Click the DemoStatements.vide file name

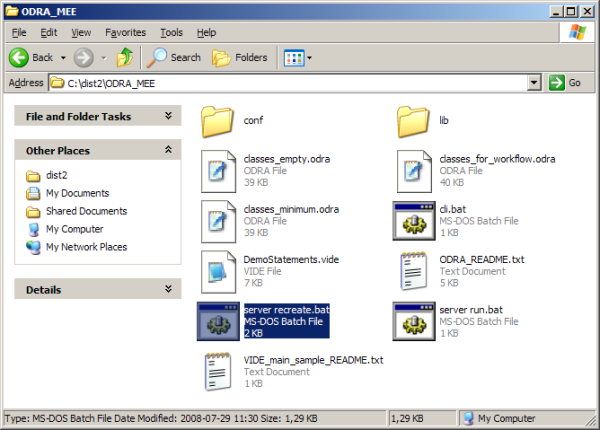click(x=291, y=259)
